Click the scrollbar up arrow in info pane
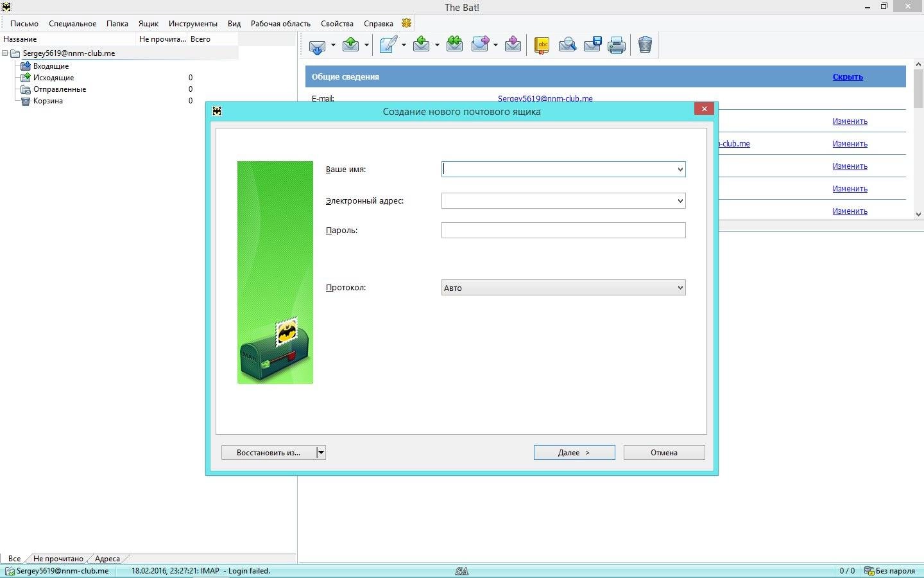This screenshot has height=578, width=924. coord(918,64)
